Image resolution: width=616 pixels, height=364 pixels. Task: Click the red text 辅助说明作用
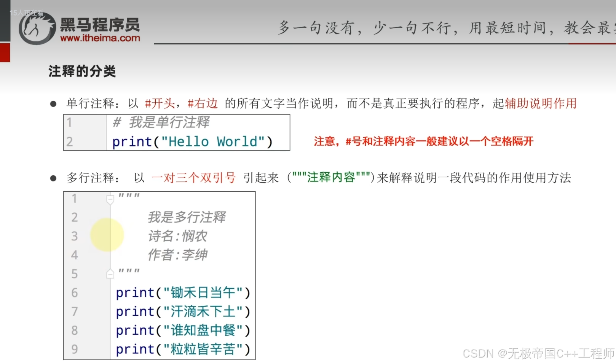[541, 103]
